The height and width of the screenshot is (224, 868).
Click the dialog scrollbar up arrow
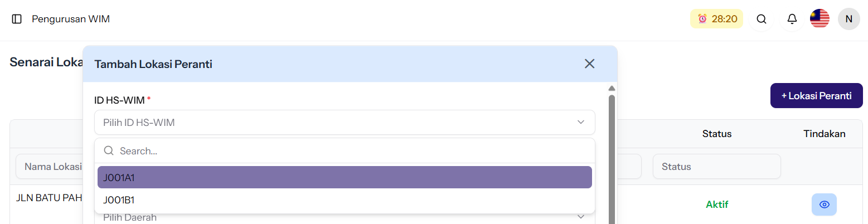(612, 88)
